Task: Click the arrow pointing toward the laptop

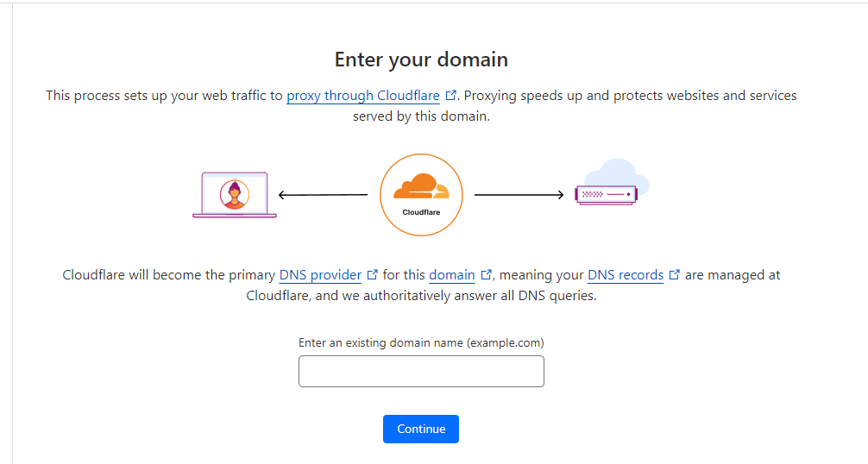Action: point(323,195)
